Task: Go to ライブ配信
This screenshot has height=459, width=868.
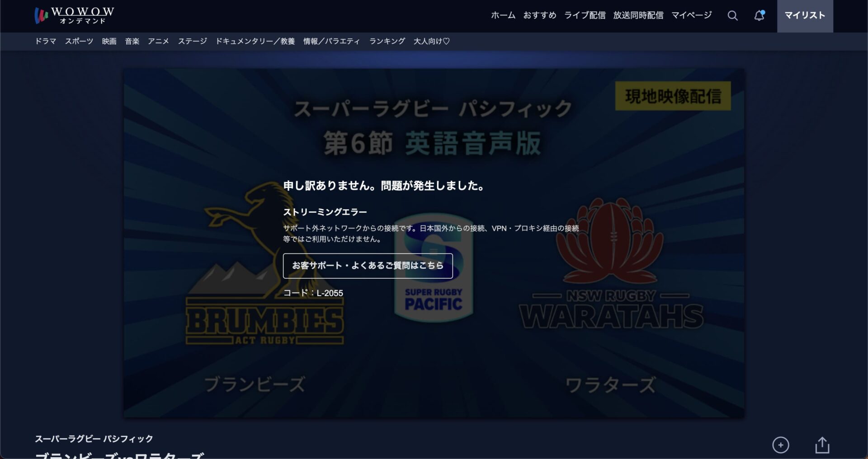Action: 585,15
